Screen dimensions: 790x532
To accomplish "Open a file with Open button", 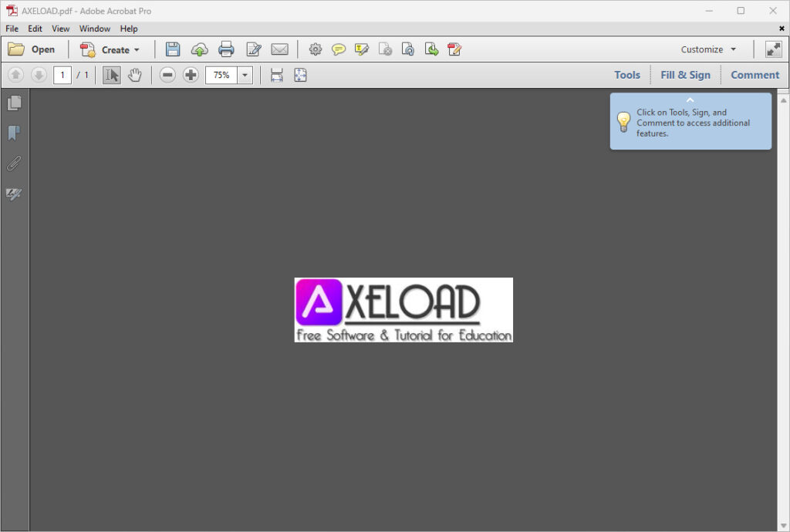I will (31, 49).
